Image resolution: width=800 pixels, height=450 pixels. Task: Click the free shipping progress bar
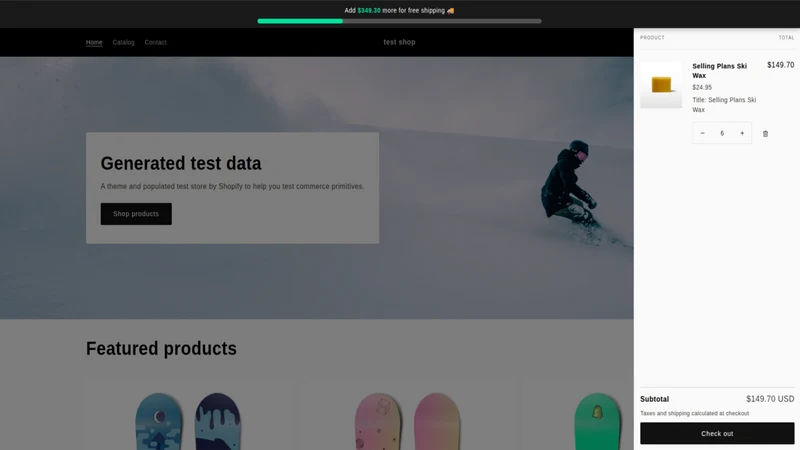(399, 21)
